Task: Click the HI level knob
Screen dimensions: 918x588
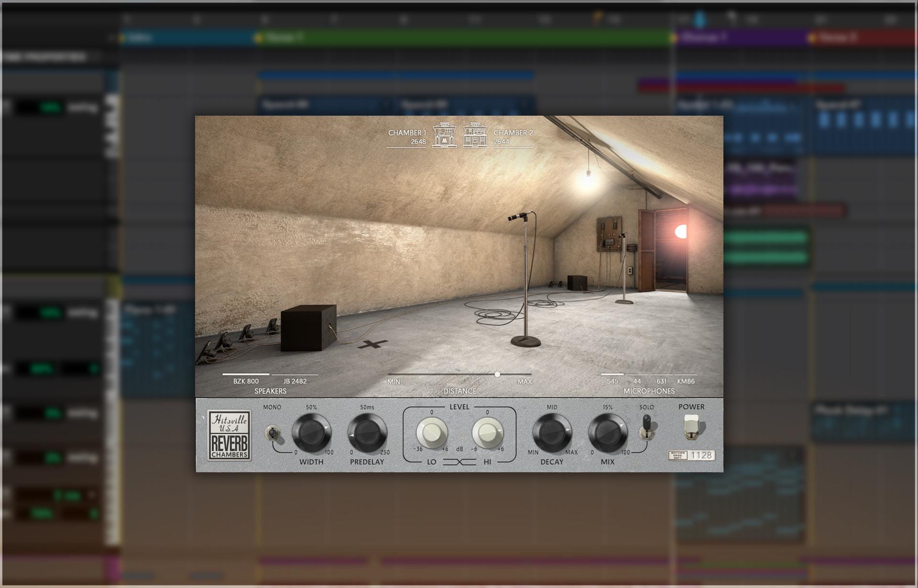Action: [x=488, y=433]
